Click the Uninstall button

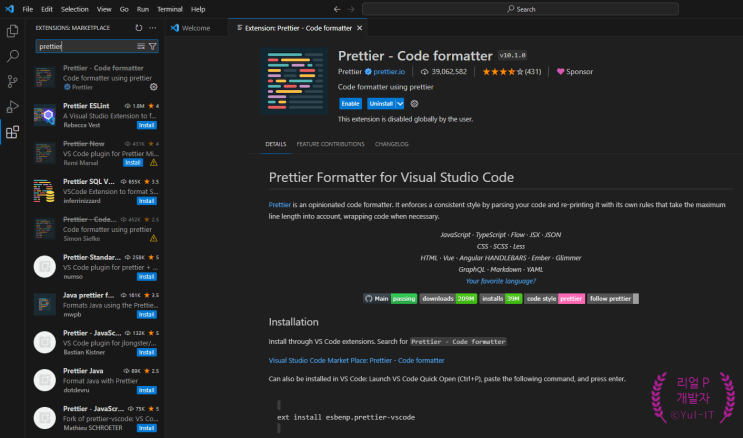(x=381, y=103)
